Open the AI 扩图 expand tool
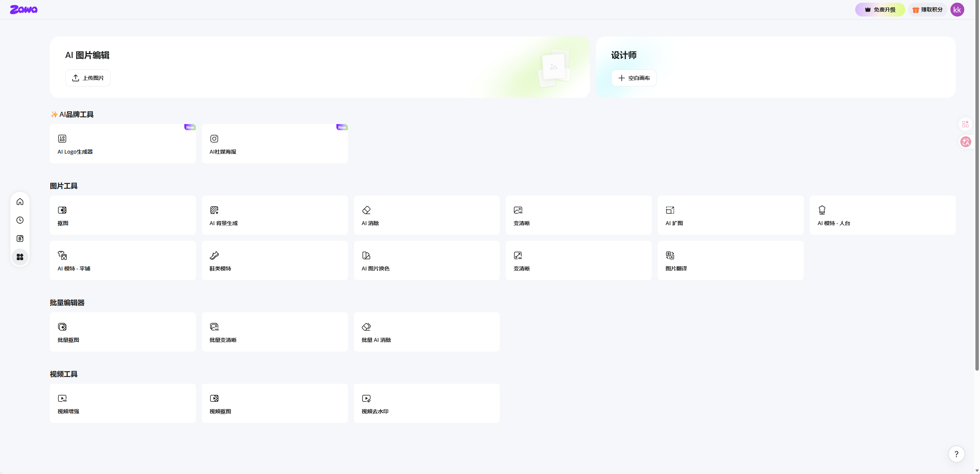Viewport: 980px width, 474px height. click(730, 215)
